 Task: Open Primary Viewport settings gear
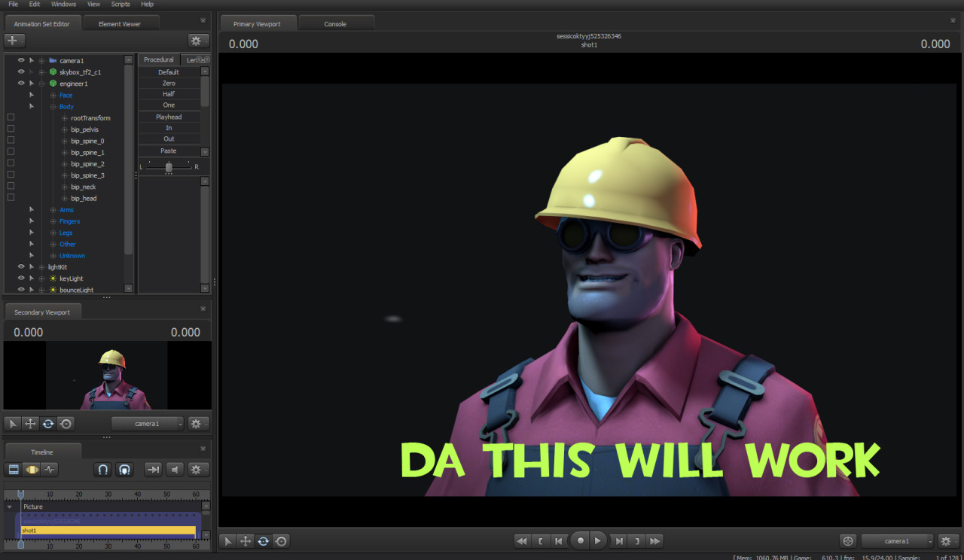tap(948, 540)
